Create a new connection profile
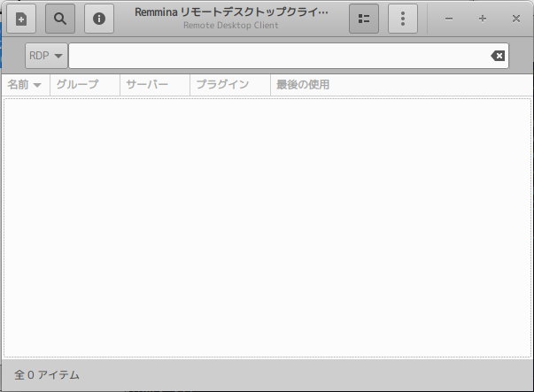Viewport: 534px width, 392px height. tap(21, 19)
